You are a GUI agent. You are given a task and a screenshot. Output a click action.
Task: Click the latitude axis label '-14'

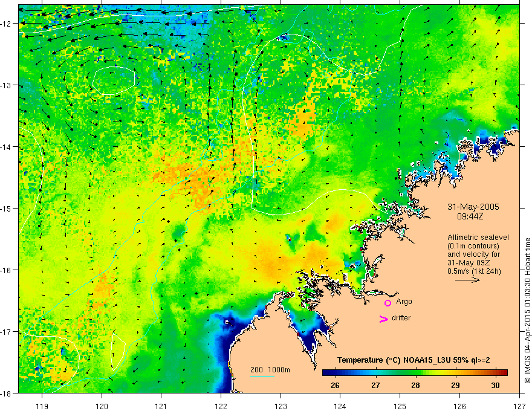[x=7, y=147]
